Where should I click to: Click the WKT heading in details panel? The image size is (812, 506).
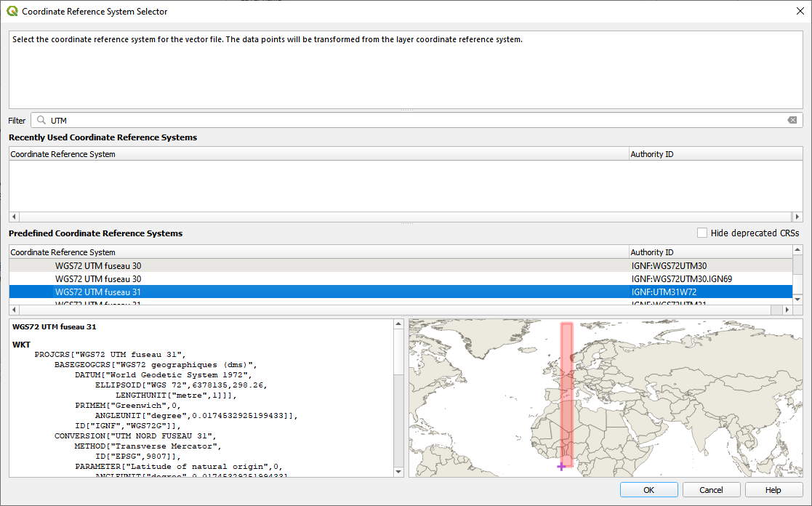[x=21, y=345]
